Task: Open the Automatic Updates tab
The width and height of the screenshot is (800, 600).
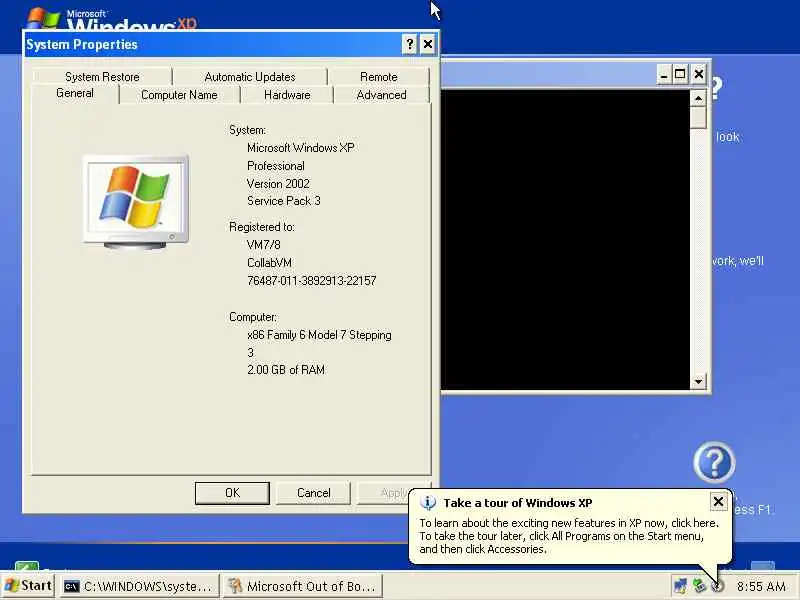Action: [x=249, y=77]
